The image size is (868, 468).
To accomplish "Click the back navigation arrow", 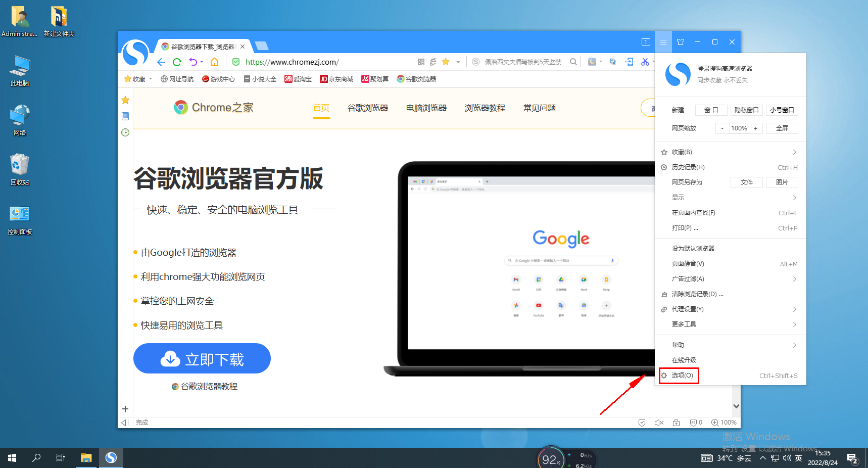I will tap(161, 62).
